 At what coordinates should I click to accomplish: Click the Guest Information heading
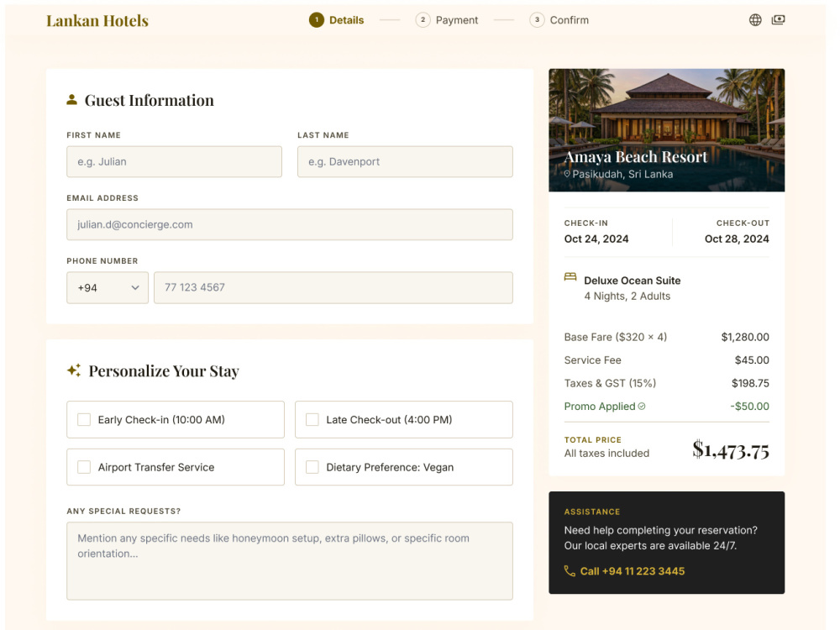149,100
